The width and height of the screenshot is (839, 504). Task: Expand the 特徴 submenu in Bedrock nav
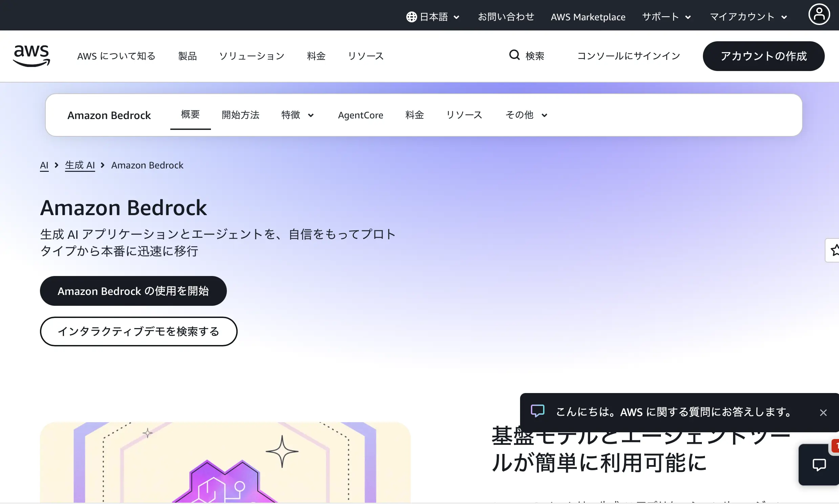point(297,115)
